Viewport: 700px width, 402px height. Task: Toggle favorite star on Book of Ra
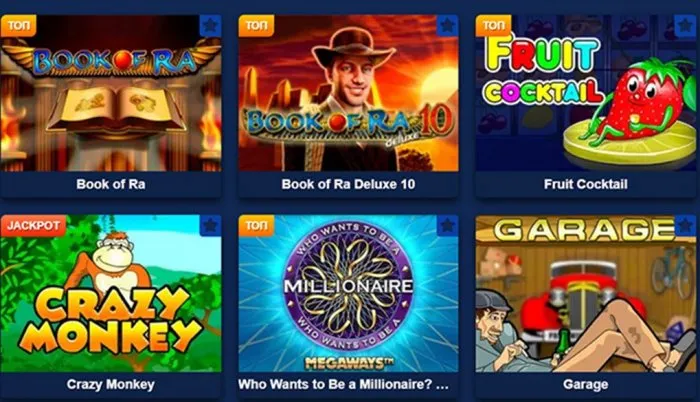point(210,25)
